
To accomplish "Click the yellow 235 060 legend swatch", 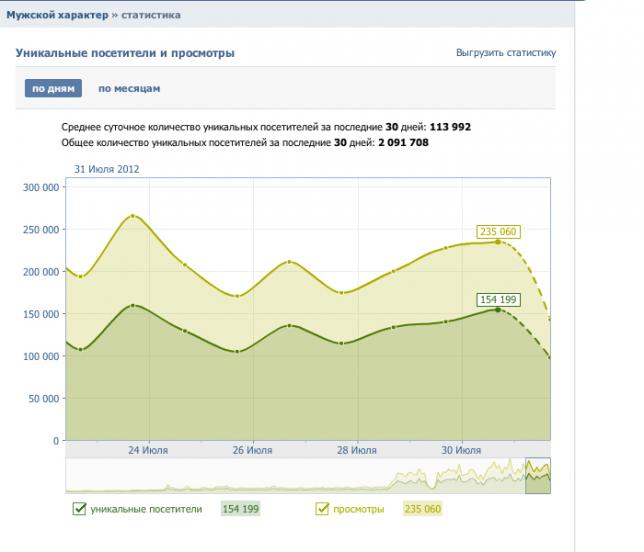I will [x=421, y=509].
